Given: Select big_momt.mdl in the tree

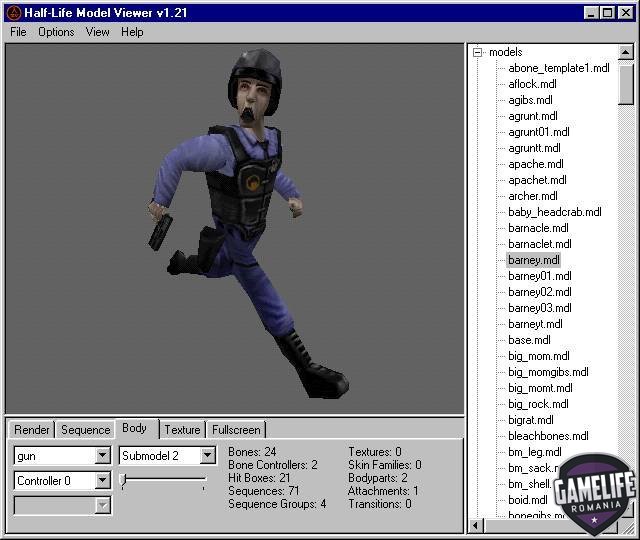Looking at the screenshot, I should [x=540, y=388].
